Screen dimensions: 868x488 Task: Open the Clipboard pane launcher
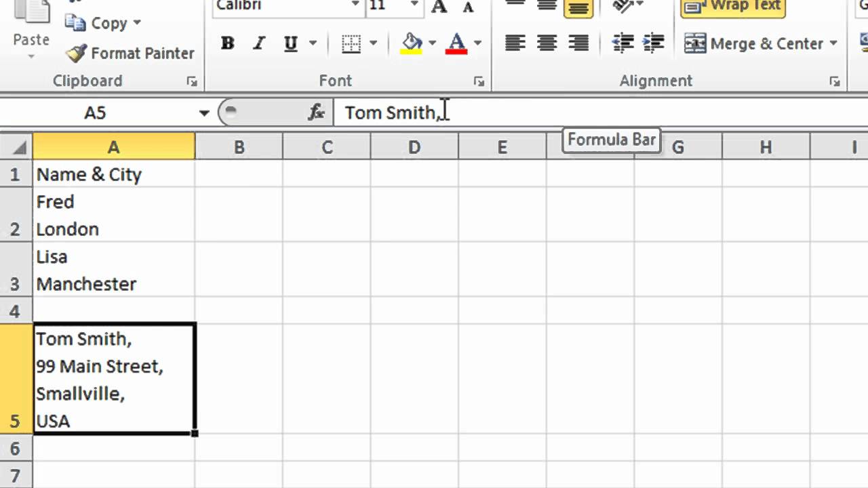[192, 81]
